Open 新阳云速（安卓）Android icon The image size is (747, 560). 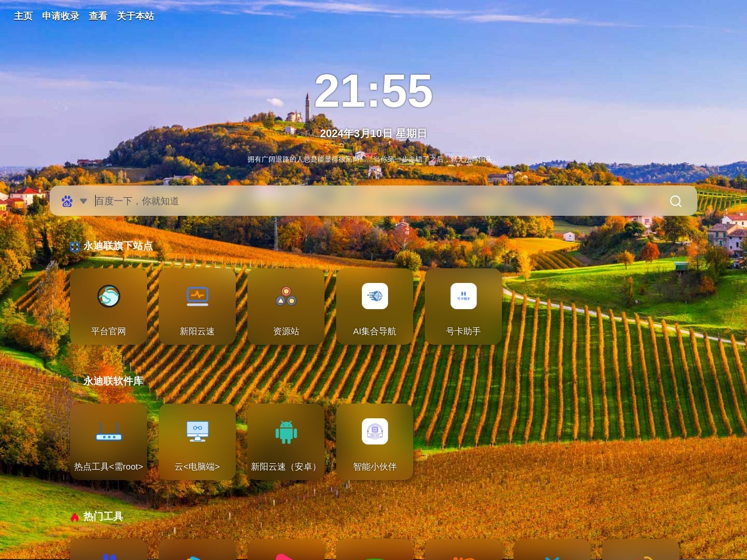286,432
